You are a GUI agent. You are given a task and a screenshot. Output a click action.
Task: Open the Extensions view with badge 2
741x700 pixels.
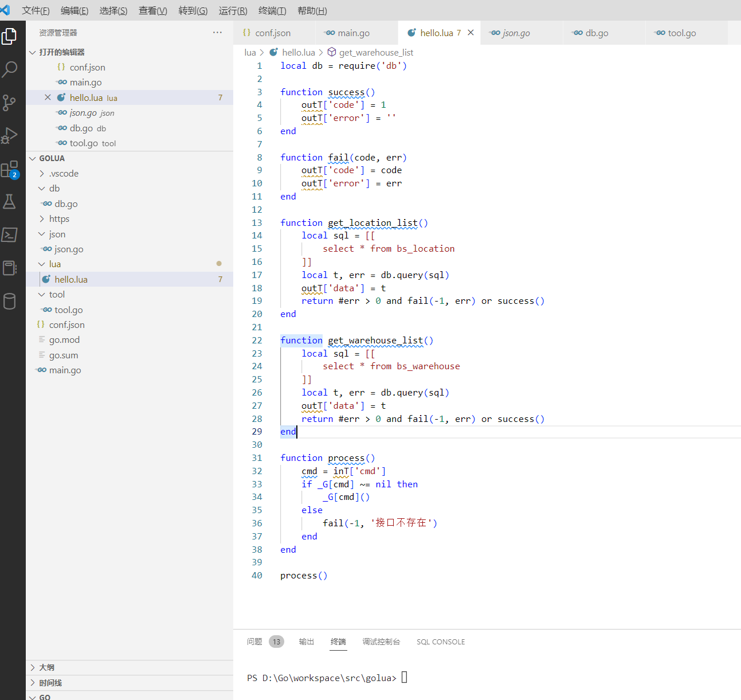pos(10,169)
